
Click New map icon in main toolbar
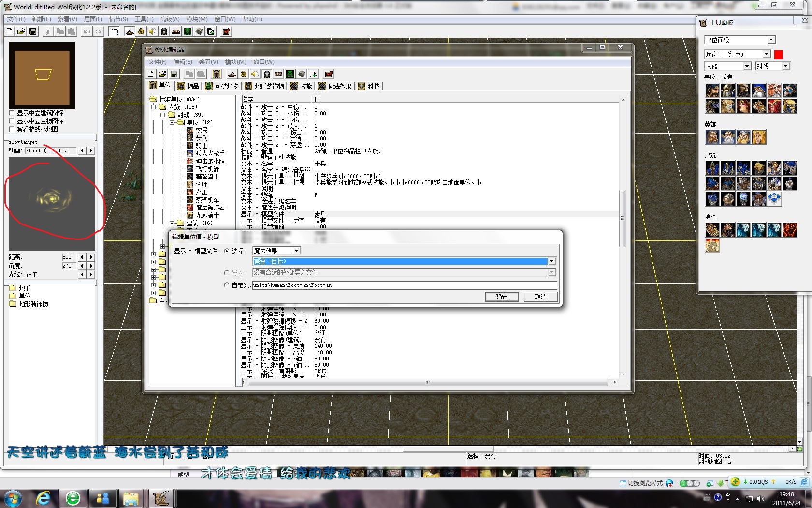10,31
